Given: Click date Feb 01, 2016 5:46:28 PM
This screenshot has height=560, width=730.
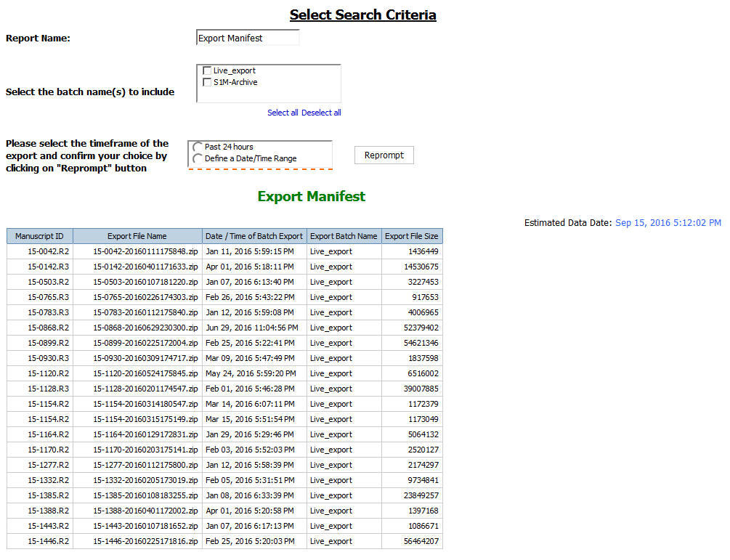Looking at the screenshot, I should tap(250, 389).
